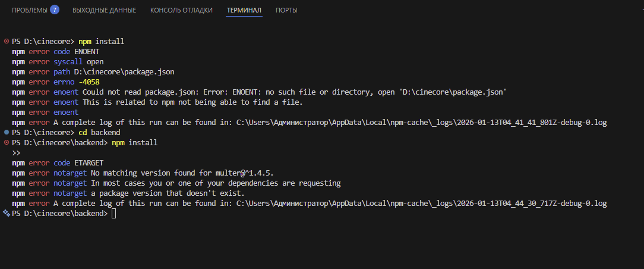This screenshot has width=644, height=269.
Task: Click the package.json path on the npm error path line
Action: coord(124,72)
